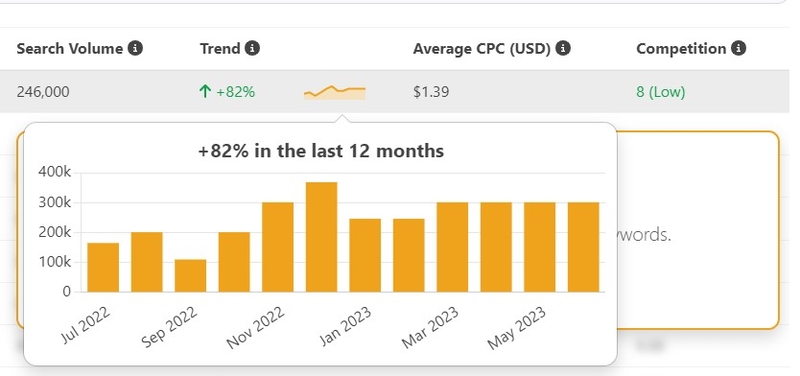Select the Search Volume column header
The height and width of the screenshot is (376, 800).
(69, 48)
